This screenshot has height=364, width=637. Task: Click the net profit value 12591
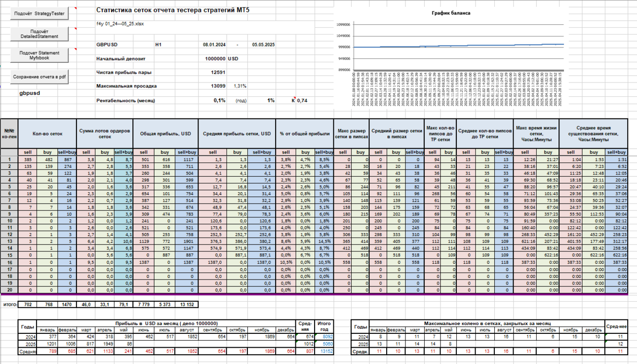point(218,72)
